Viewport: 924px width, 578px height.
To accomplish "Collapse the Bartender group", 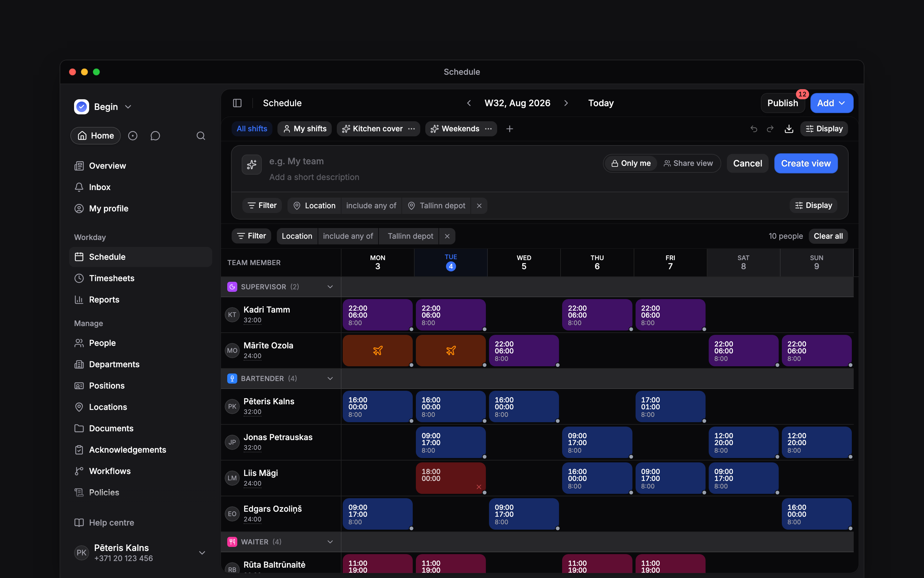I will click(330, 379).
